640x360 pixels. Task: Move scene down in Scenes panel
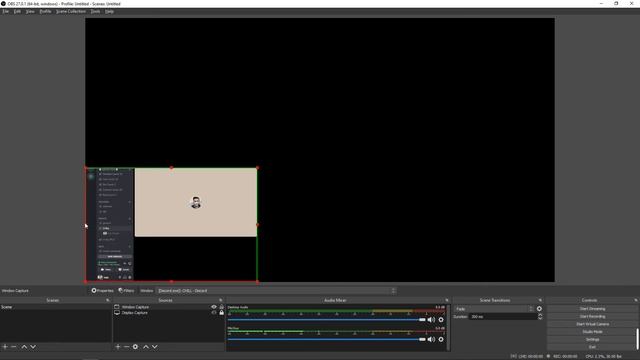33,347
